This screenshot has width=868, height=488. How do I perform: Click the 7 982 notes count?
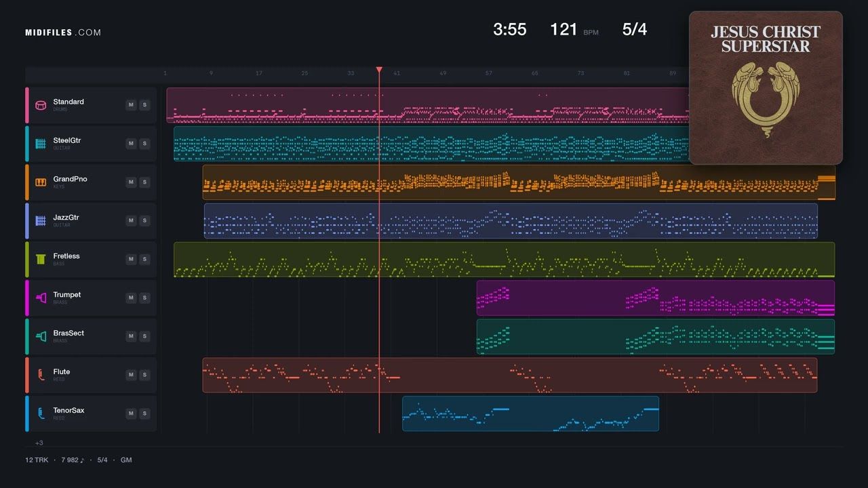[73, 460]
